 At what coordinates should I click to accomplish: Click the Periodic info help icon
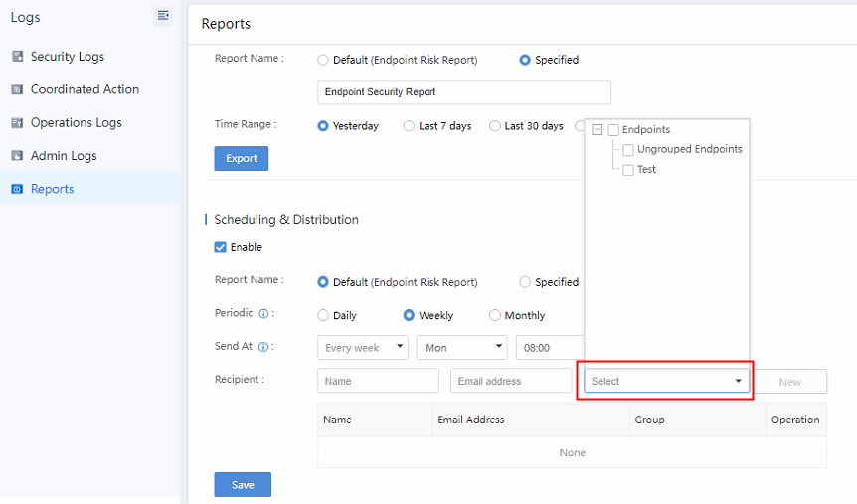click(x=264, y=314)
